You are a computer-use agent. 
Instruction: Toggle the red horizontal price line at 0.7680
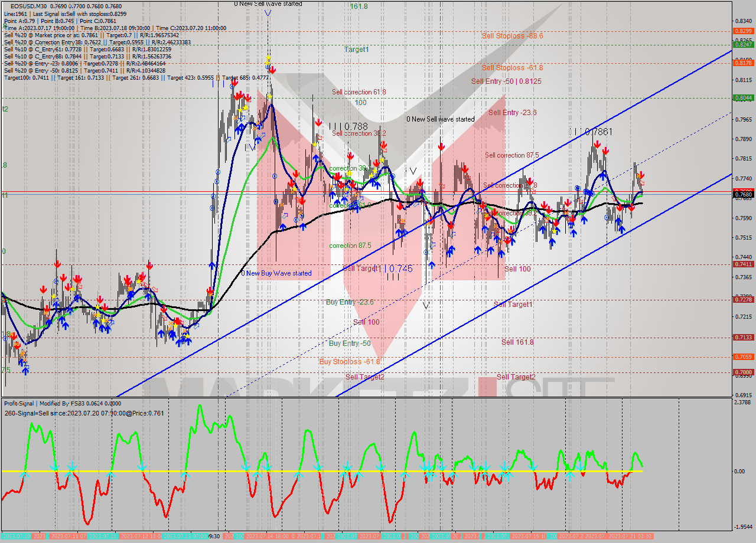point(354,192)
